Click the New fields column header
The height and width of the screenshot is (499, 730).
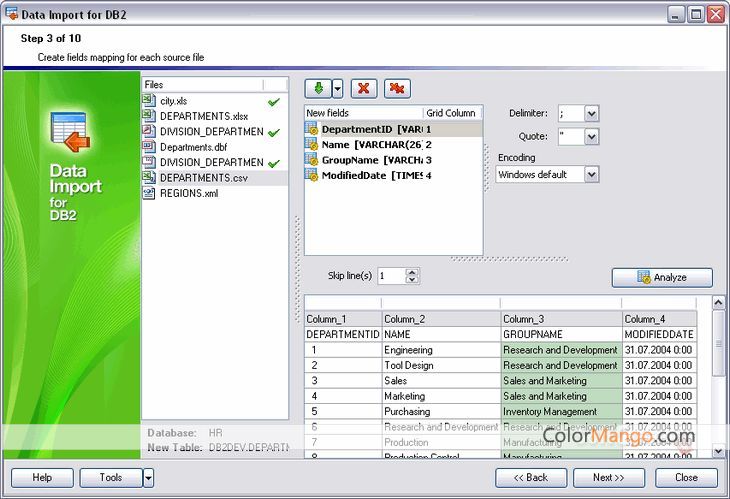click(364, 113)
